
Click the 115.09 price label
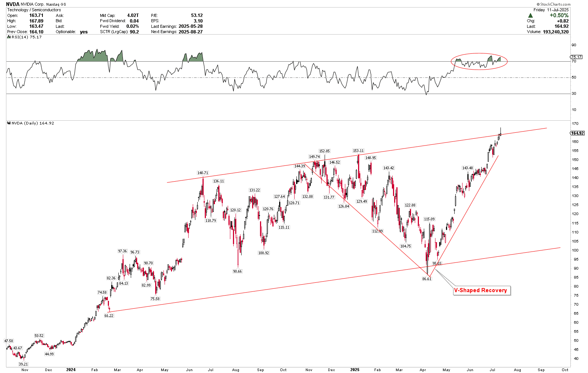429,219
